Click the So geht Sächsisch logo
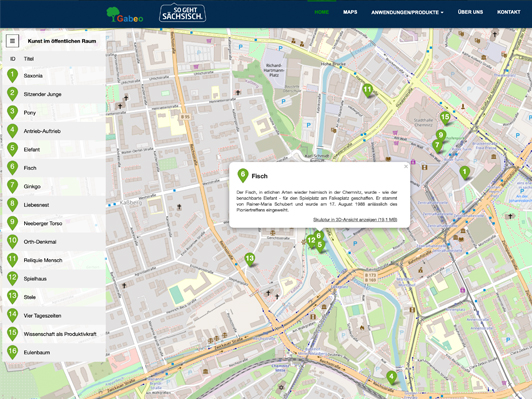The width and height of the screenshot is (532, 399). click(x=183, y=14)
